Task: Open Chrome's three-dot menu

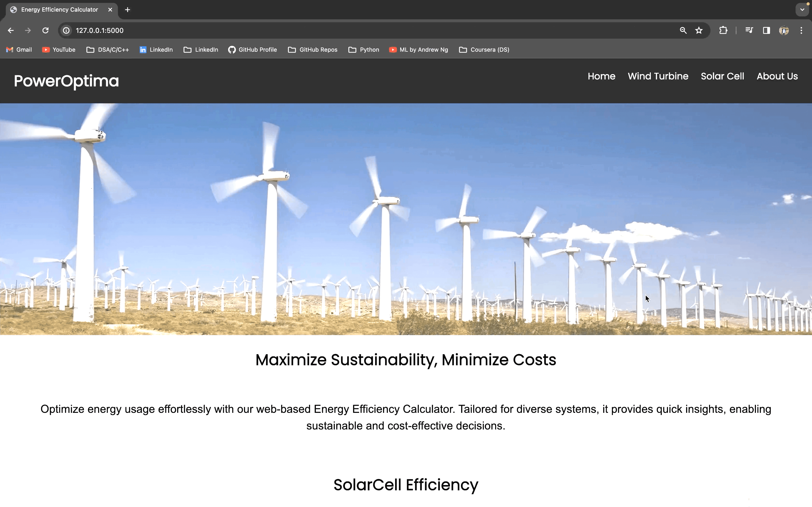Action: [801, 30]
